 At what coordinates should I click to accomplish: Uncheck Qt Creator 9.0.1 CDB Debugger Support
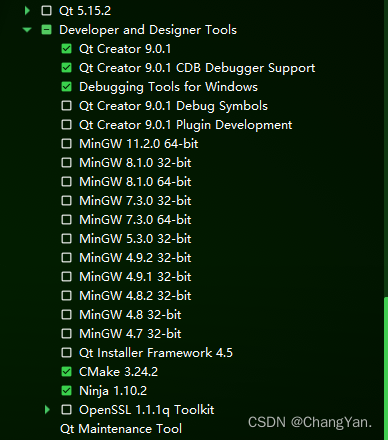(x=66, y=68)
